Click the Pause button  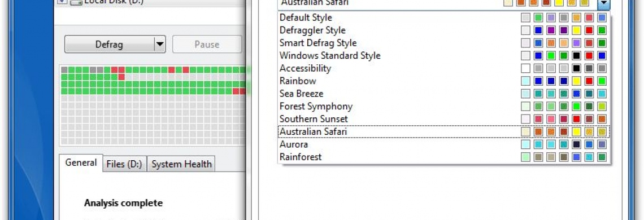tap(207, 45)
